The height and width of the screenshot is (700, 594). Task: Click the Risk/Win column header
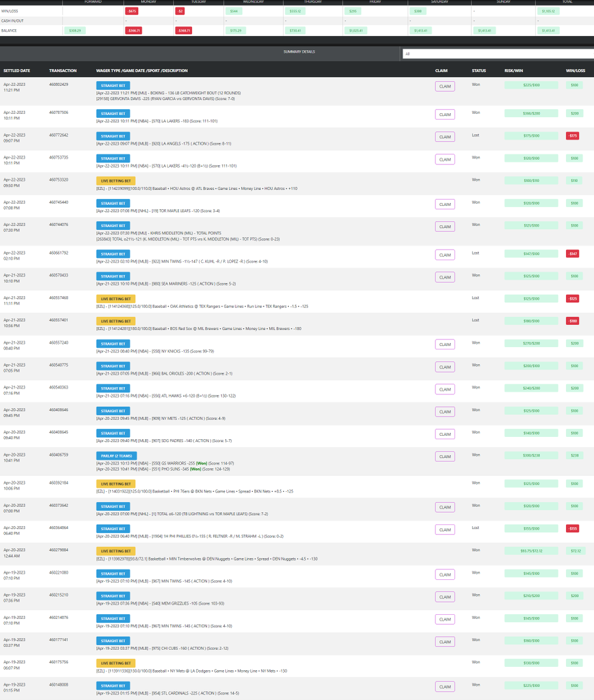pos(513,71)
